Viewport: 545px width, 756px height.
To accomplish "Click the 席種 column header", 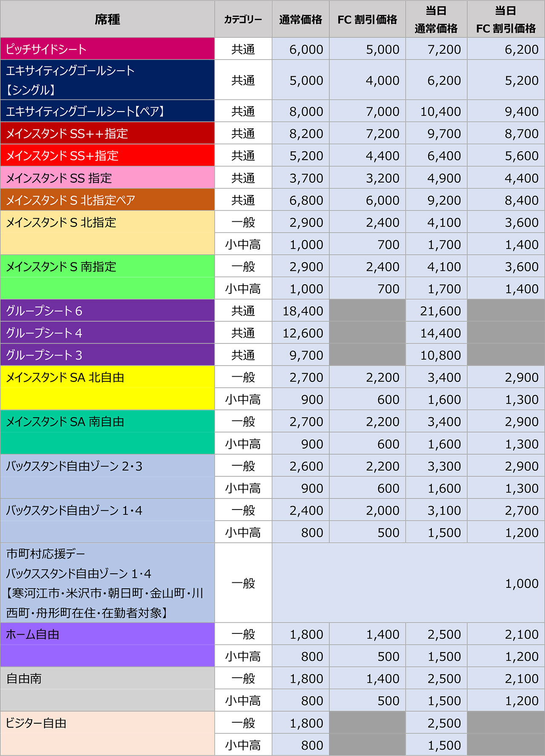I will (107, 19).
